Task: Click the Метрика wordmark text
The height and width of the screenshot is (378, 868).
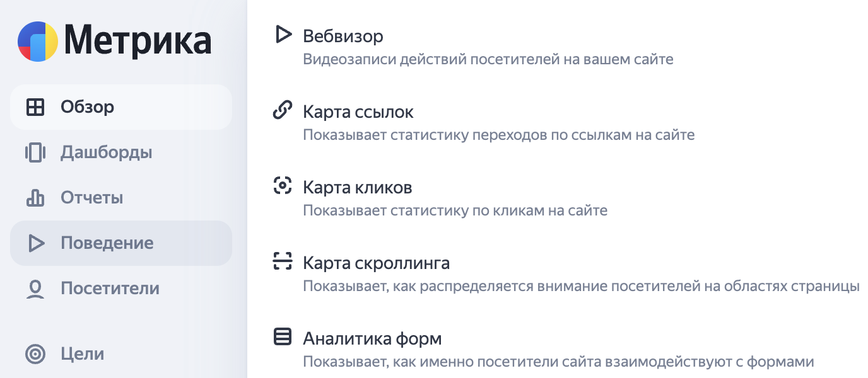Action: [138, 41]
